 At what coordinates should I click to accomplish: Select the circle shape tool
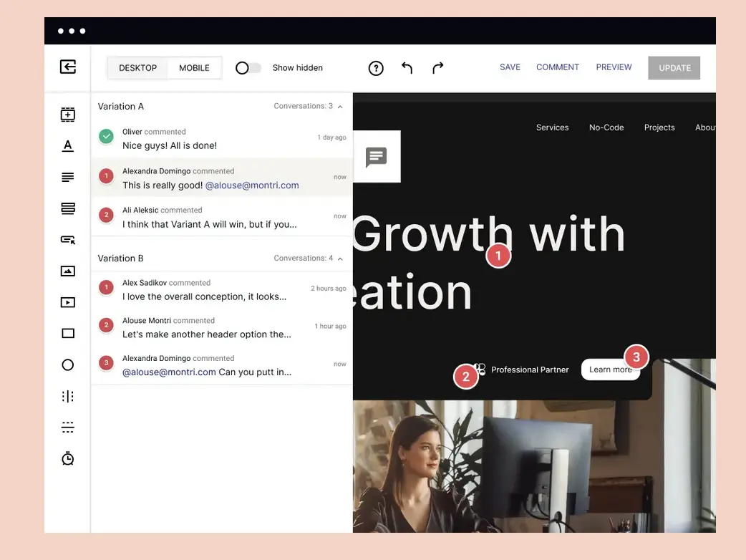pos(67,365)
